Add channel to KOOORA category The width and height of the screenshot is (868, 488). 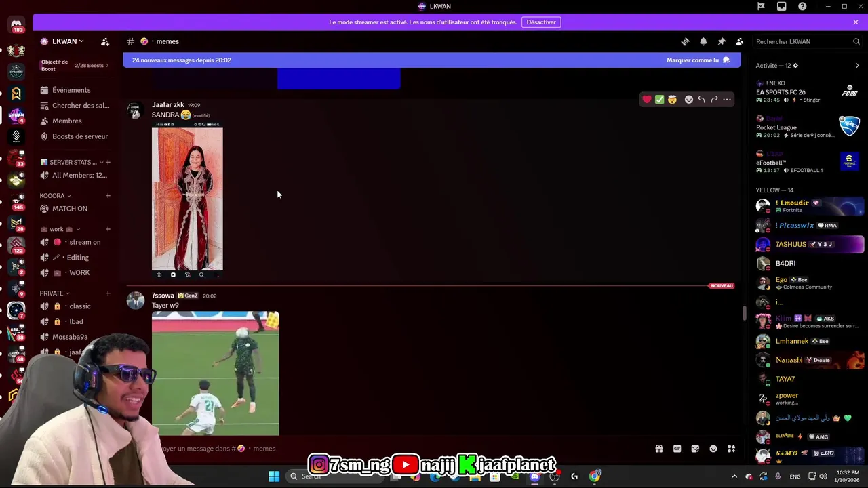point(108,196)
